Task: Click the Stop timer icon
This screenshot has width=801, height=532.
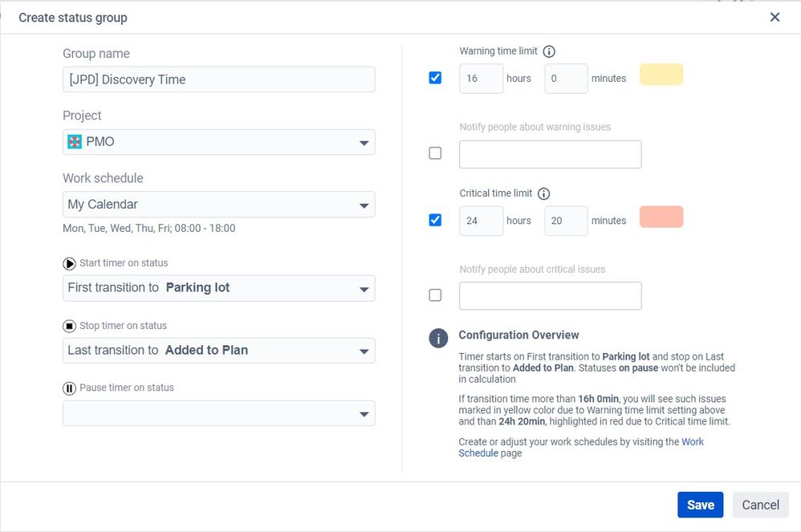Action: pyautogui.click(x=70, y=326)
